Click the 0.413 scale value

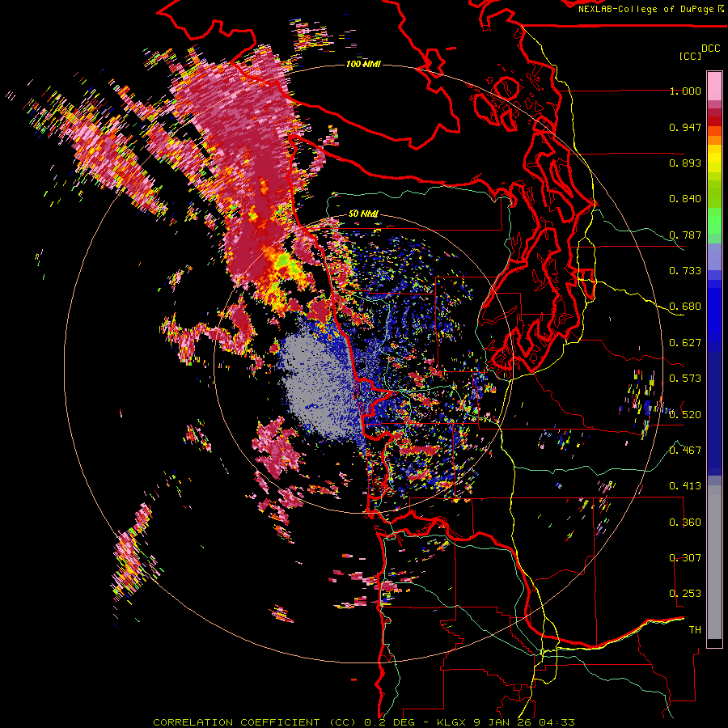(685, 486)
